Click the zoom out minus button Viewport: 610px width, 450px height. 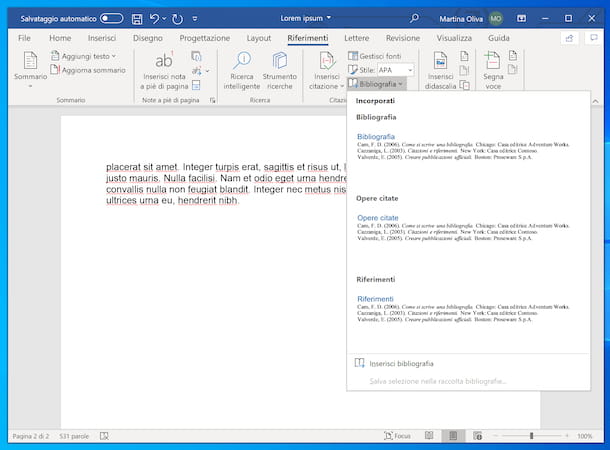(495, 436)
